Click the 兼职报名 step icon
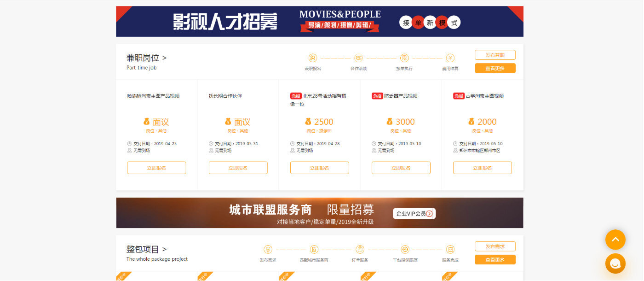Viewport: 644px width, 281px height. tap(313, 58)
